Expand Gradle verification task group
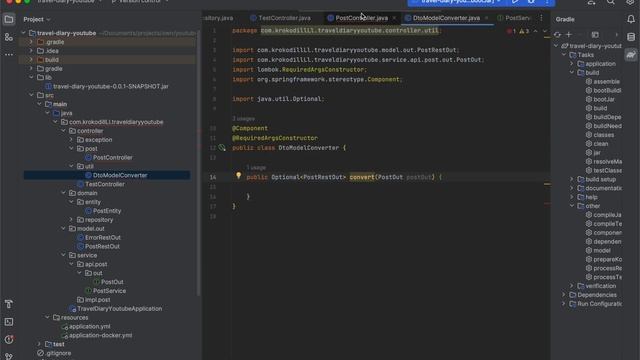 click(x=572, y=286)
